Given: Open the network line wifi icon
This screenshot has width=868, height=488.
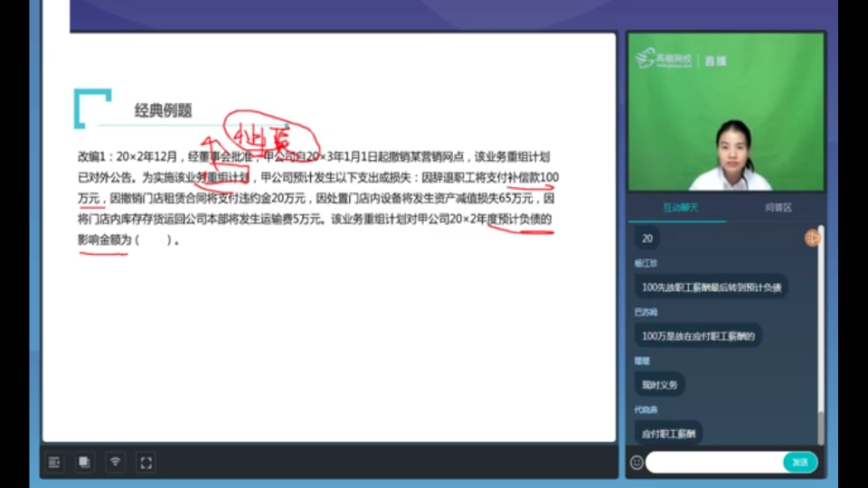Looking at the screenshot, I should pyautogui.click(x=115, y=462).
